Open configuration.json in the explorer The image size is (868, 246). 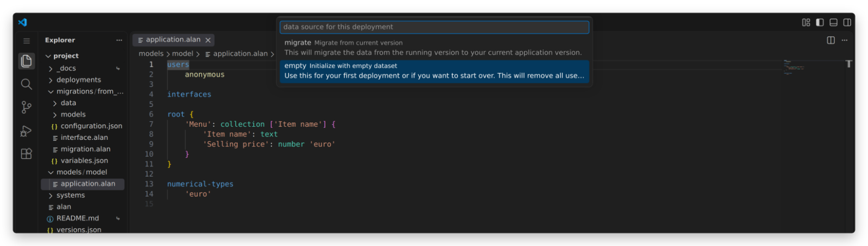point(82,126)
